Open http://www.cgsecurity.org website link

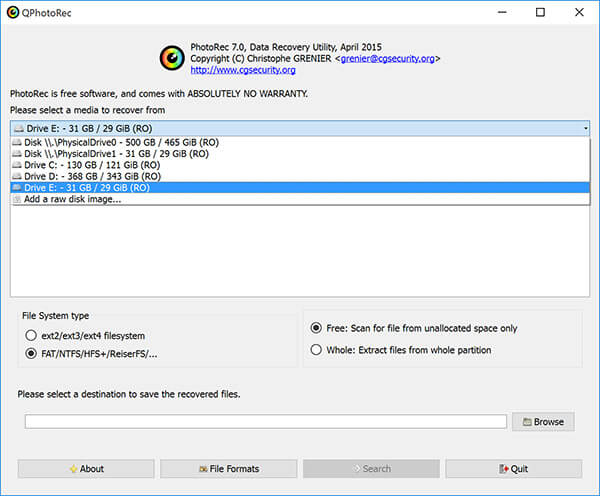point(243,70)
